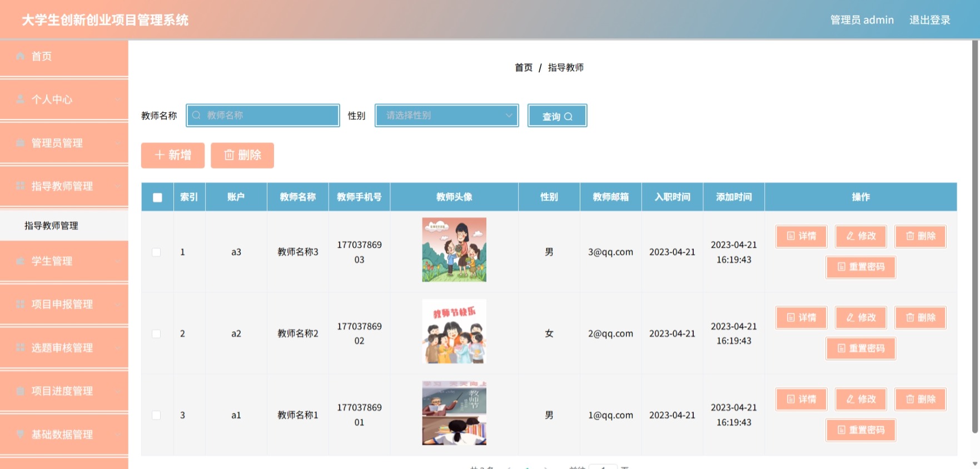Open teacher a3 avatar thumbnail

click(454, 250)
